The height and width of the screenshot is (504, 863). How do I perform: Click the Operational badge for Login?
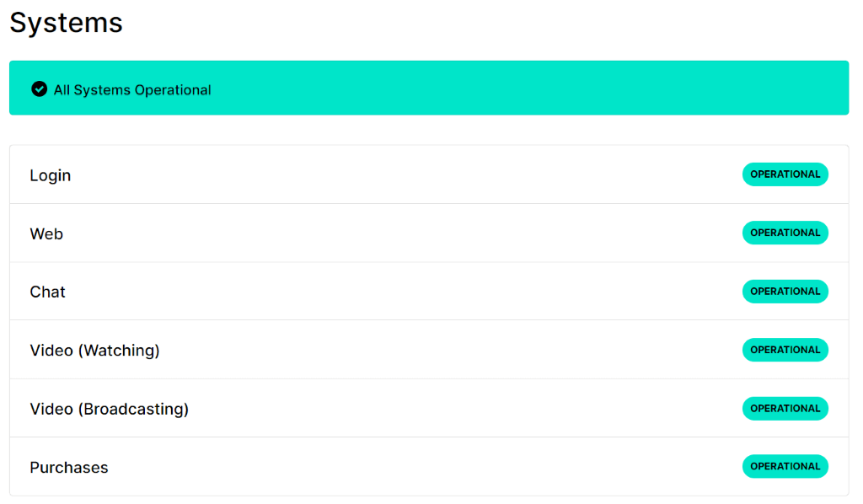785,174
